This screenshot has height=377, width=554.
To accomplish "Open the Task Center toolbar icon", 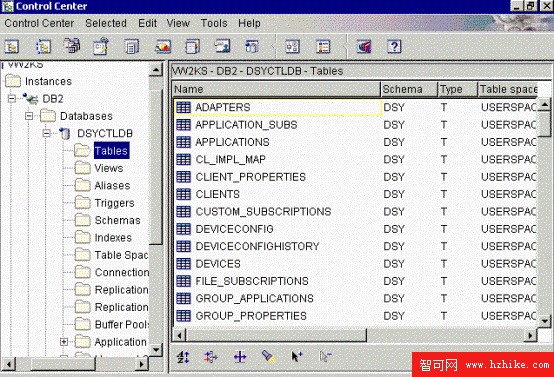I will pyautogui.click(x=131, y=47).
